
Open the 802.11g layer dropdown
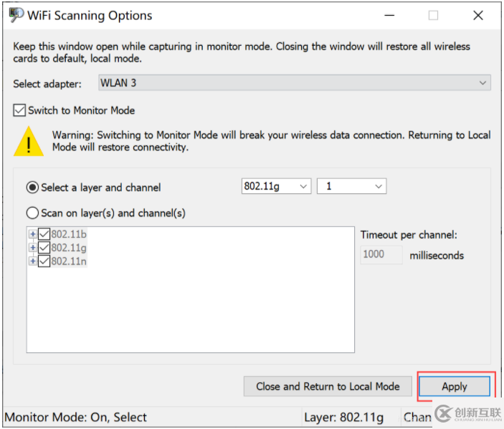(x=276, y=186)
